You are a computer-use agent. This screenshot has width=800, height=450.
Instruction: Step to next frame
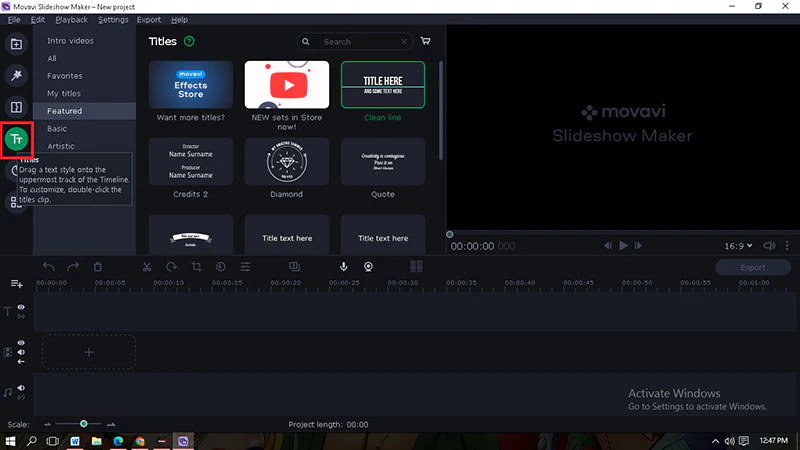point(638,246)
